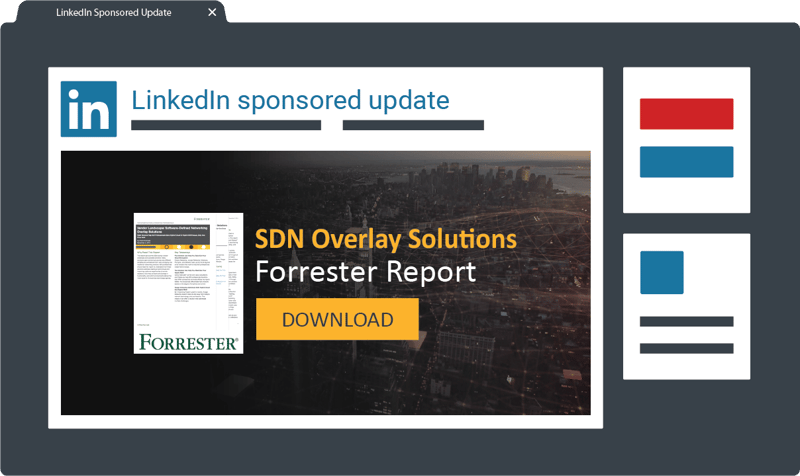Click the Forrester logo on the report
Image resolution: width=800 pixels, height=476 pixels.
point(188,342)
